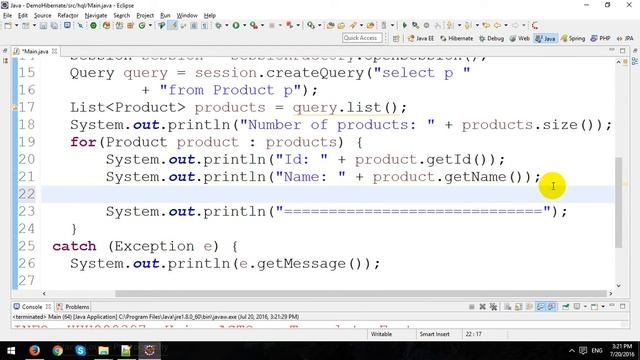The image size is (640, 360).
Task: Switch to the Hibernate perspective
Action: tap(456, 38)
